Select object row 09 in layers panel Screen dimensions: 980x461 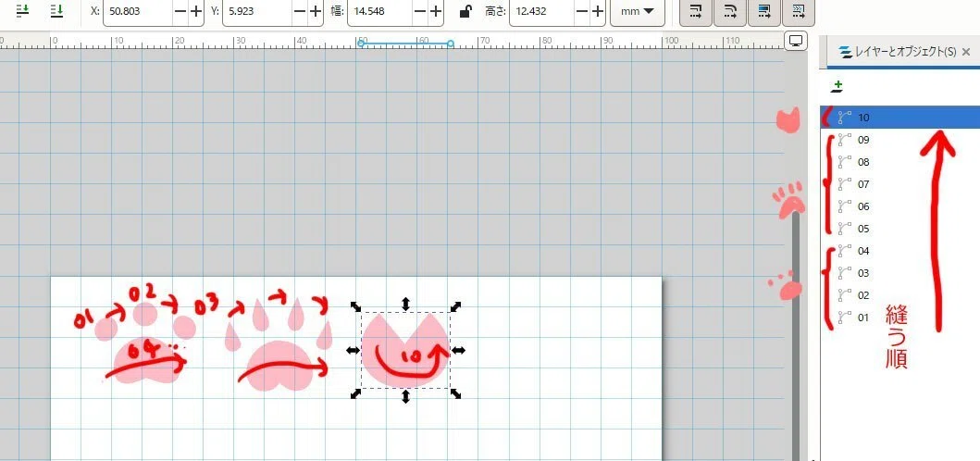[900, 140]
